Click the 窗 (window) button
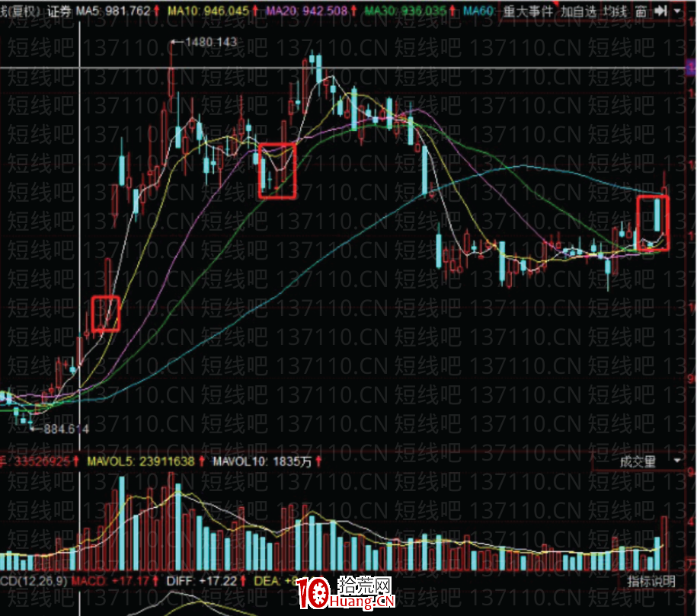The height and width of the screenshot is (616, 697). (x=641, y=11)
